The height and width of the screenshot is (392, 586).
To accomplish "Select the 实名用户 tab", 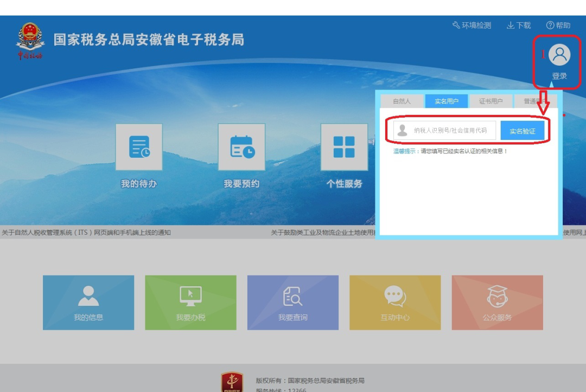I will tap(446, 101).
